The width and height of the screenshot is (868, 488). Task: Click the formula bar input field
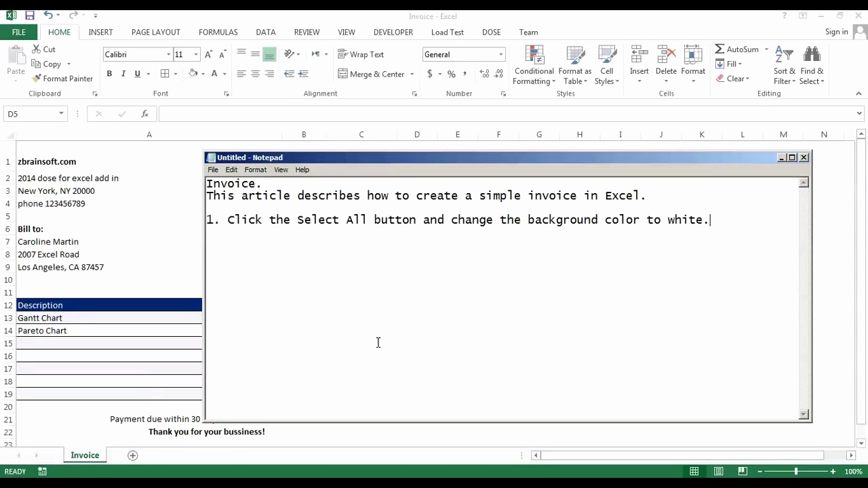coord(505,114)
